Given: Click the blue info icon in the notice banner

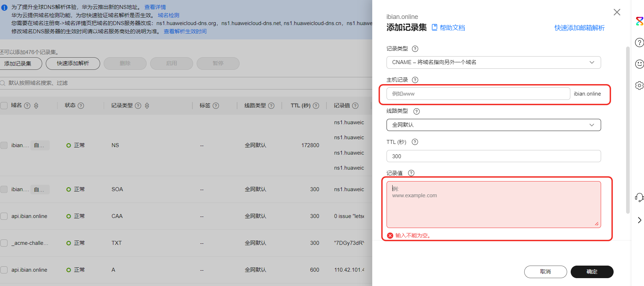Looking at the screenshot, I should coord(4,8).
